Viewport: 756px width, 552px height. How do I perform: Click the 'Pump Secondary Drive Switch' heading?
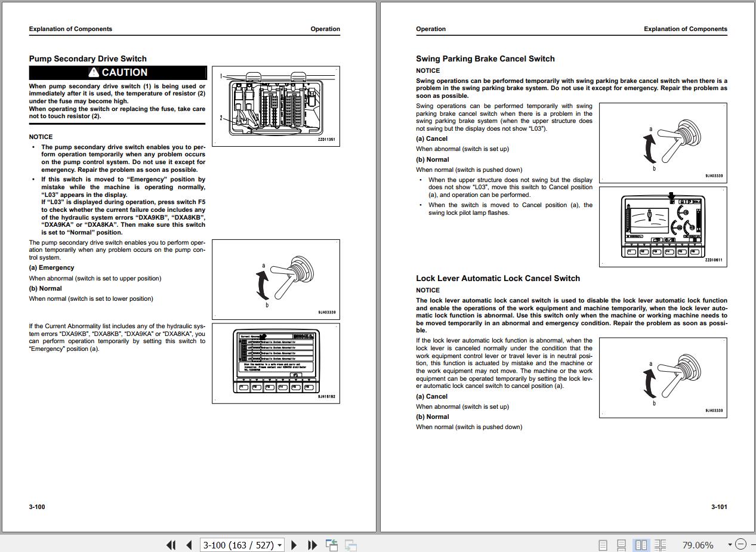point(88,58)
